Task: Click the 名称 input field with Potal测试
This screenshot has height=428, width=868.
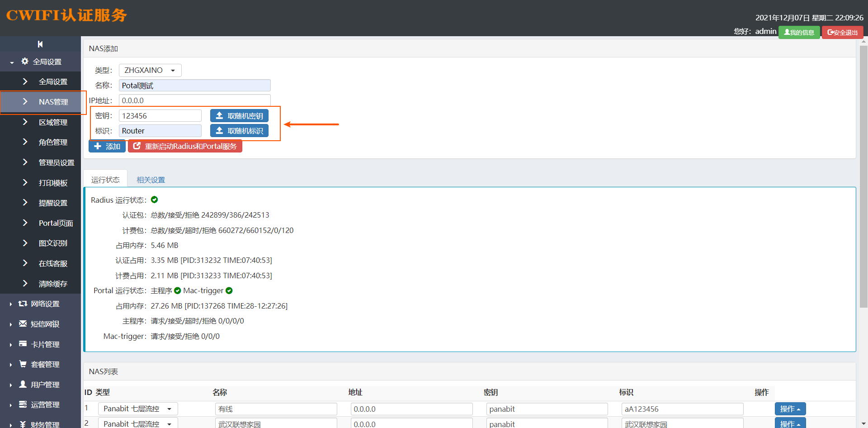Action: [194, 86]
